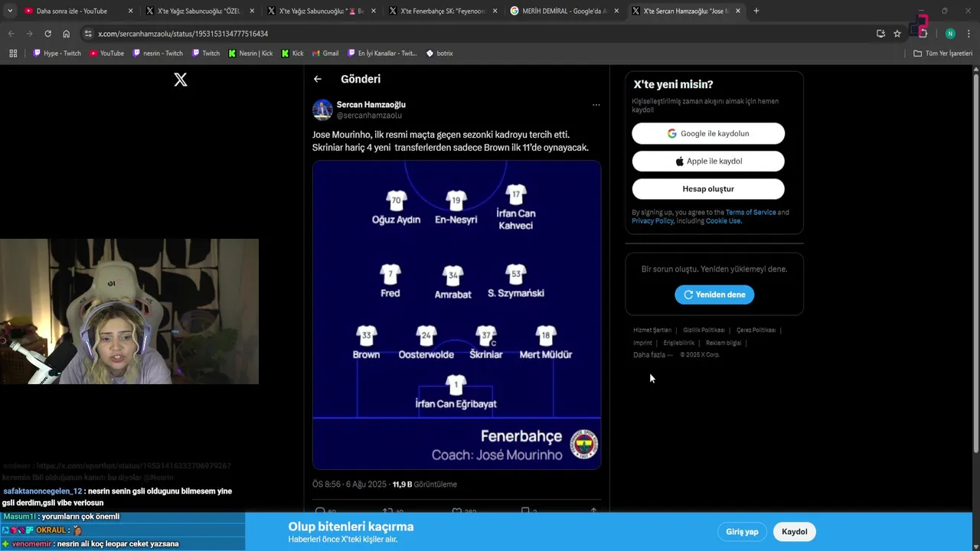This screenshot has width=980, height=551.
Task: Open the 'Reklam bilgisi' footer link
Action: pos(724,343)
